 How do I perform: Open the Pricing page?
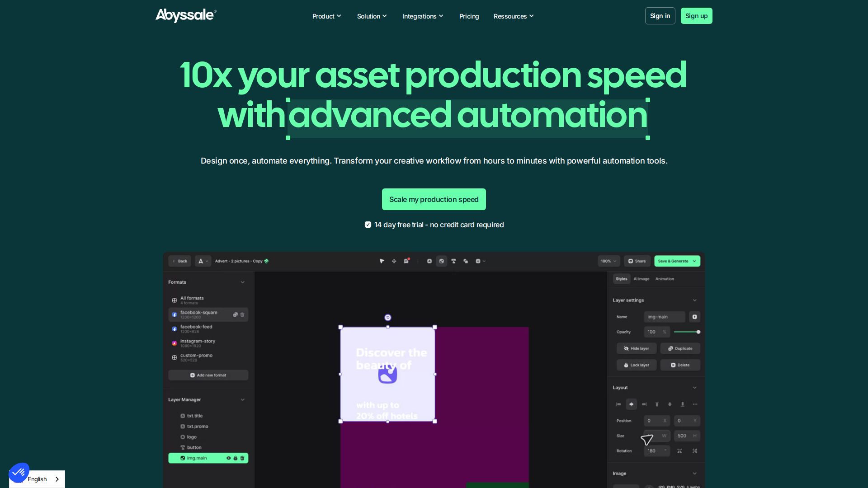tap(469, 16)
